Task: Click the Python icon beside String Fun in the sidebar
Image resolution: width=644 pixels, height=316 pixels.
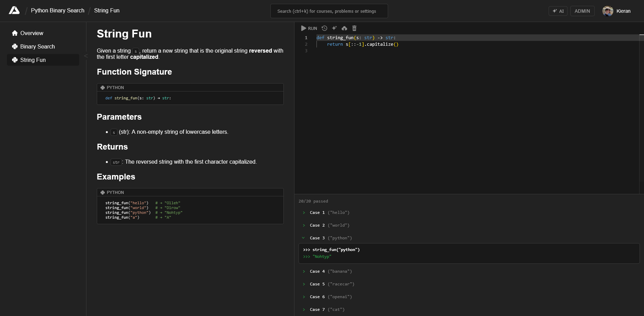Action: tap(15, 60)
